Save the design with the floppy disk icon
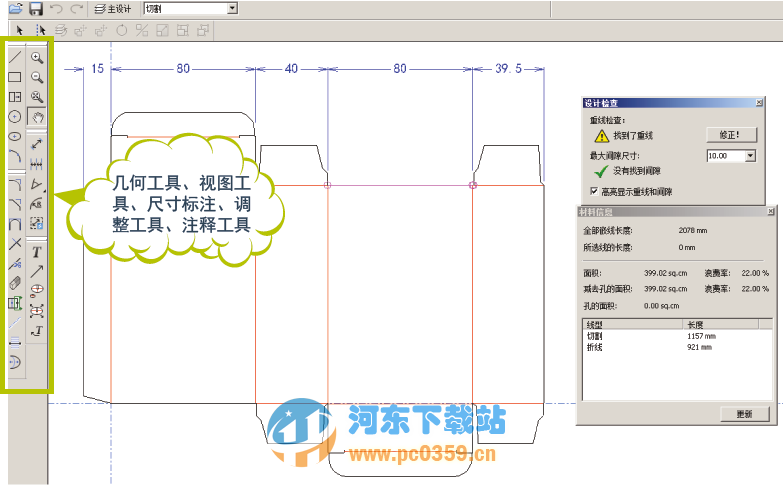783x485 pixels. pyautogui.click(x=35, y=8)
